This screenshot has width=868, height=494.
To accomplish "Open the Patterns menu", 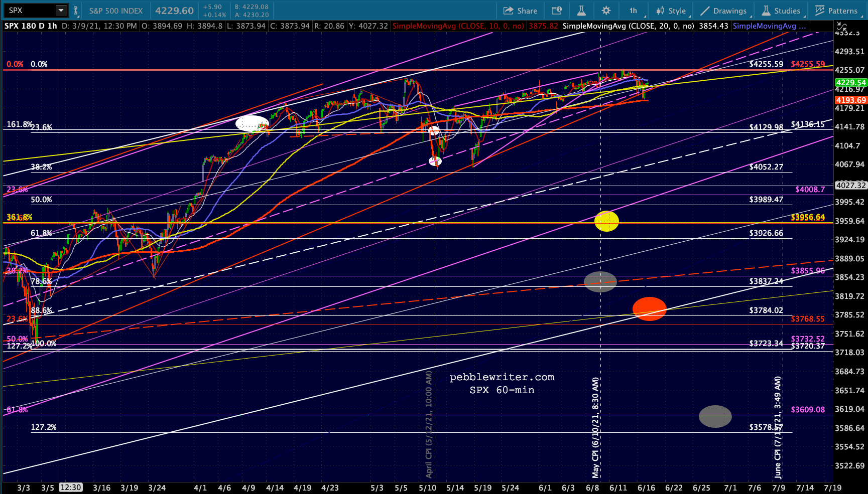I will click(836, 11).
